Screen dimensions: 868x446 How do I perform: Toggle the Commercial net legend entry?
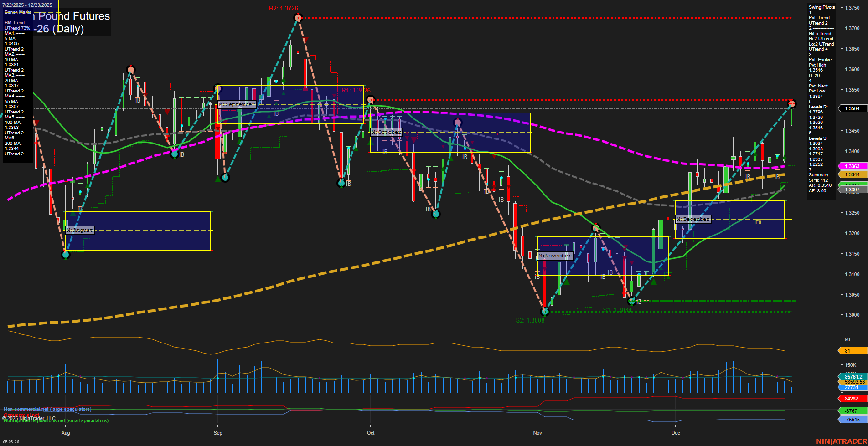21,415
